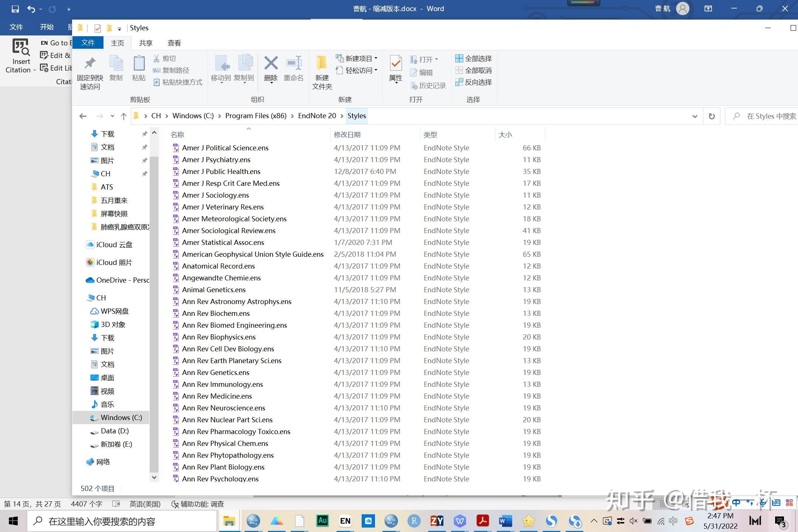
Task: Click the up-one-level arrow
Action: pos(124,116)
